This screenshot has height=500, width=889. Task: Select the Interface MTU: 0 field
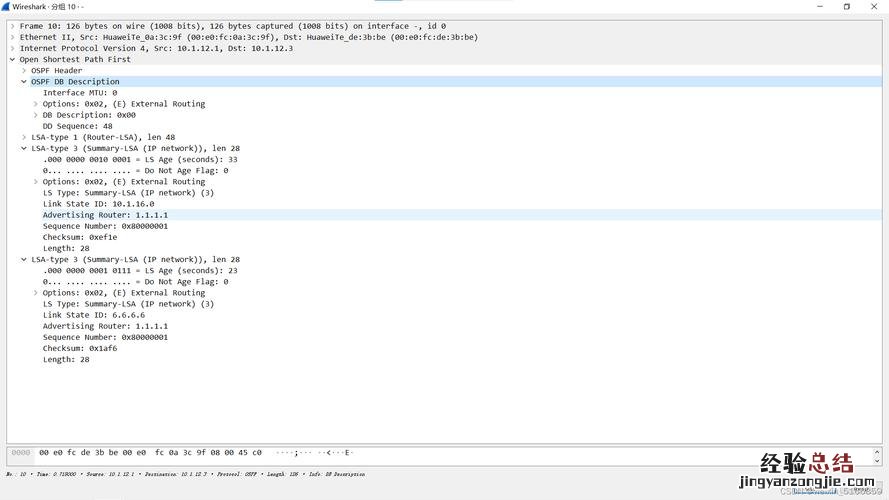point(80,93)
